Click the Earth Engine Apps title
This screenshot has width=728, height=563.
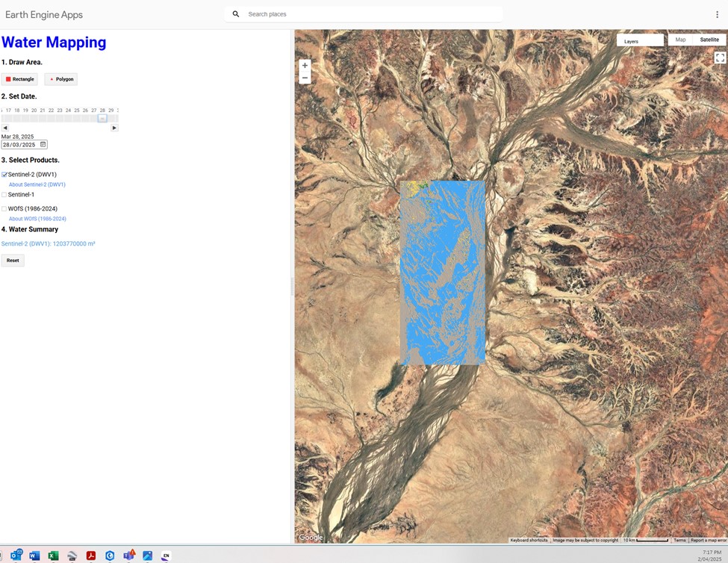click(44, 14)
